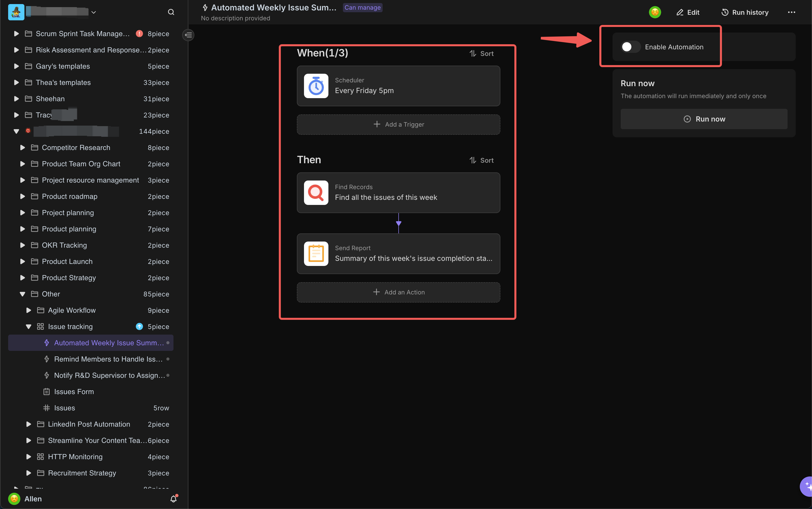Select Can manage permissions label
Screen dimensions: 812x509
pyautogui.click(x=361, y=8)
